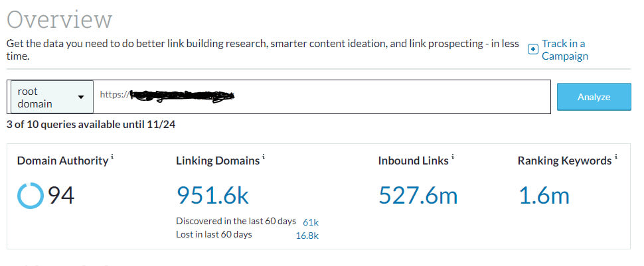This screenshot has height=266, width=644.
Task: Click the 951.6k linking domains value
Action: tap(212, 195)
